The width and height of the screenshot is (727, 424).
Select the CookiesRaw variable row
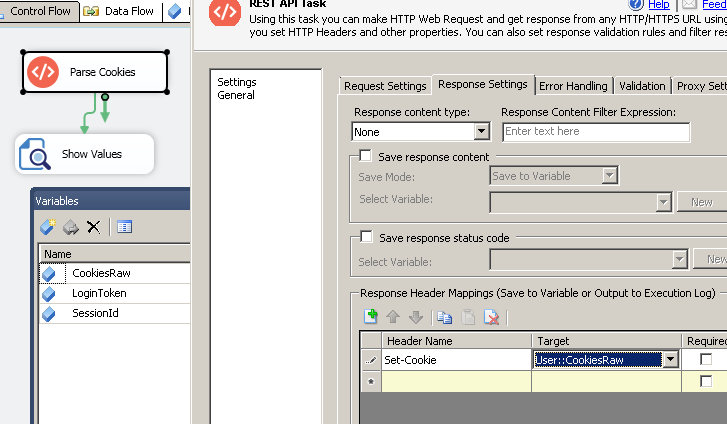pos(115,273)
